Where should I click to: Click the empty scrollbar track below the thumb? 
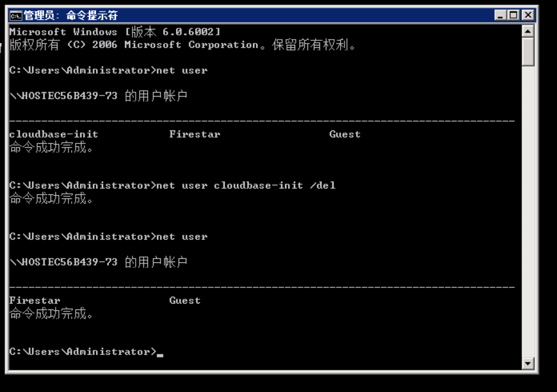click(528, 212)
